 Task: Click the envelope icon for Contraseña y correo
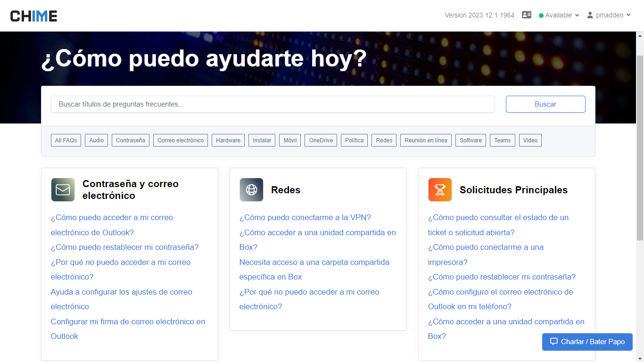coord(63,189)
